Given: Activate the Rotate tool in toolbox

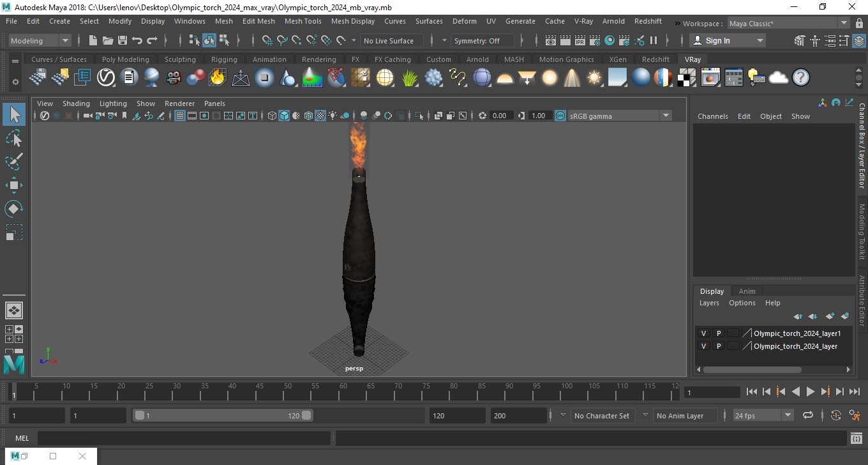Looking at the screenshot, I should pos(14,209).
